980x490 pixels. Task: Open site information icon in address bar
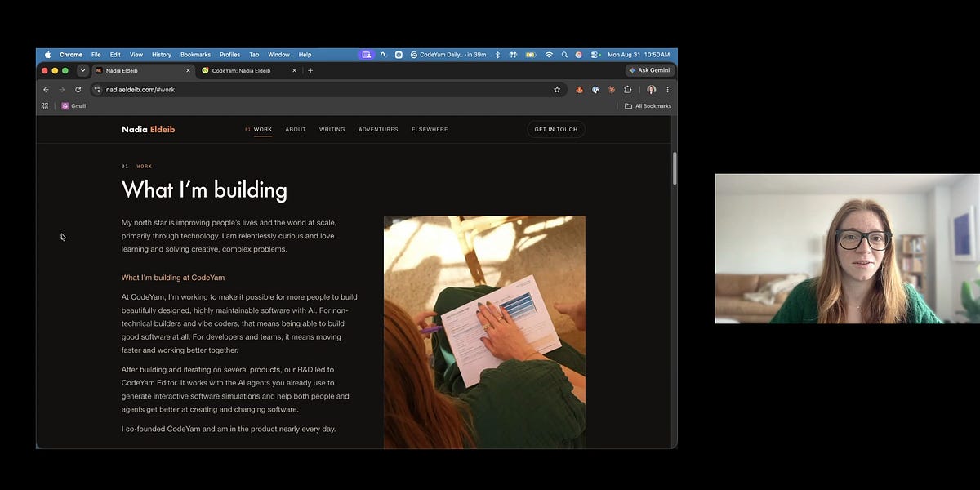pyautogui.click(x=97, y=90)
